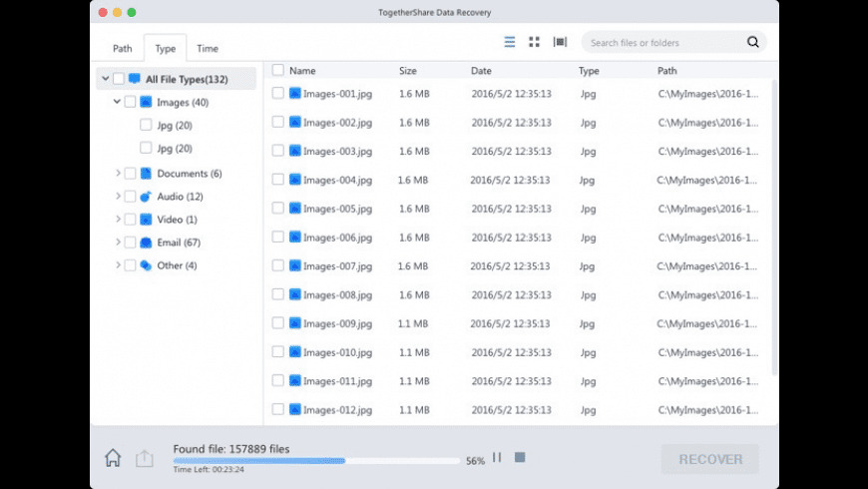Check the Audio (12) checkbox
868x489 pixels.
click(130, 196)
